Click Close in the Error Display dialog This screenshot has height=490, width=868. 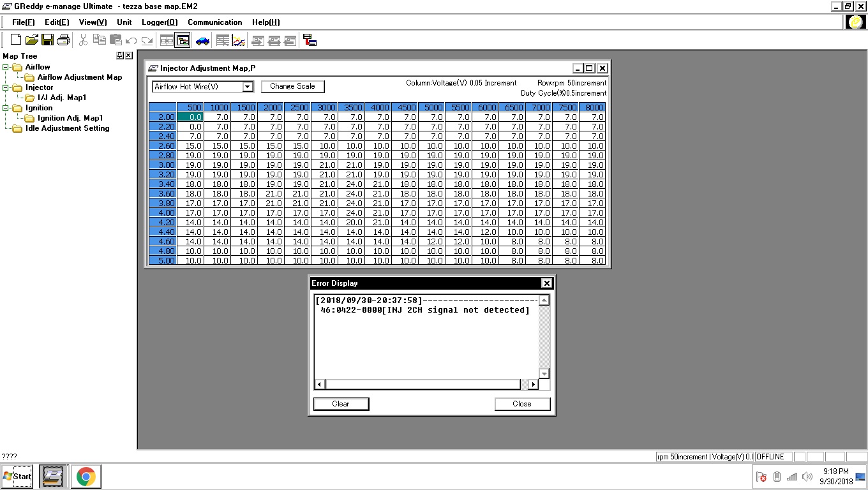(x=522, y=404)
